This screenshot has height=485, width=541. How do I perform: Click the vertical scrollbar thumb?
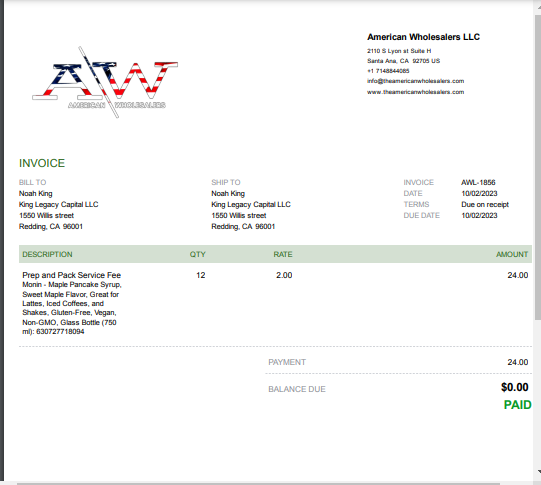click(x=538, y=167)
